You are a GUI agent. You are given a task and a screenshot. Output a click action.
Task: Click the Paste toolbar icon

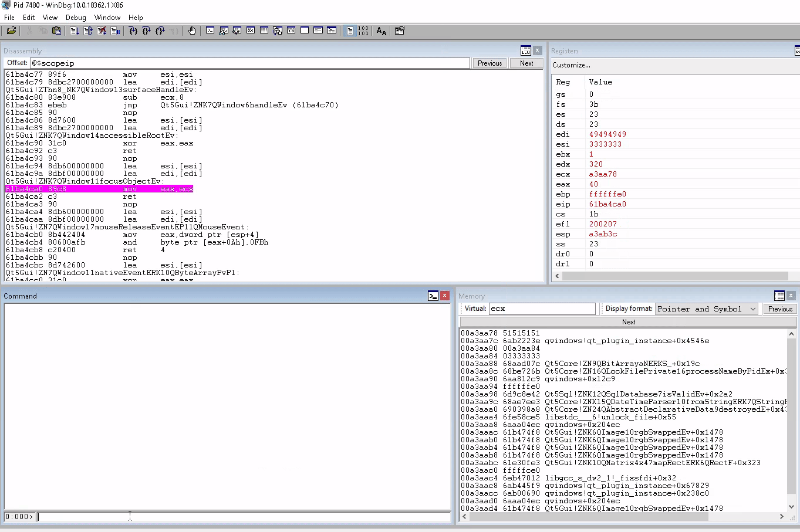[56, 31]
